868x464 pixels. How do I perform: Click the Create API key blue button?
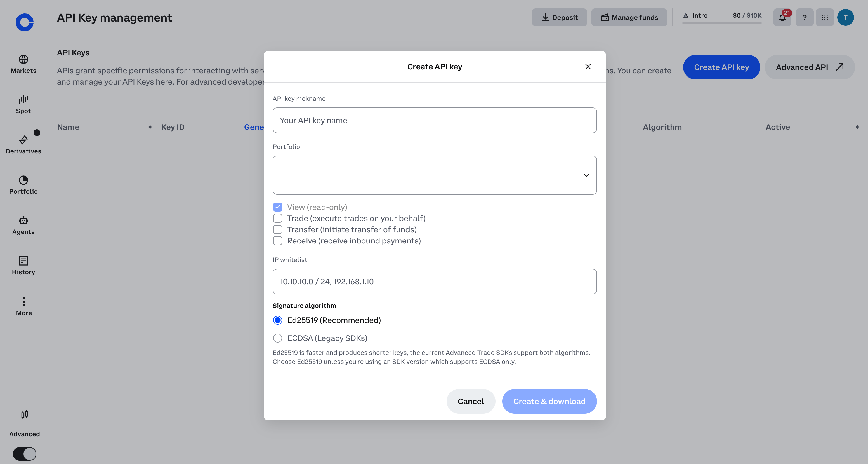(x=721, y=67)
